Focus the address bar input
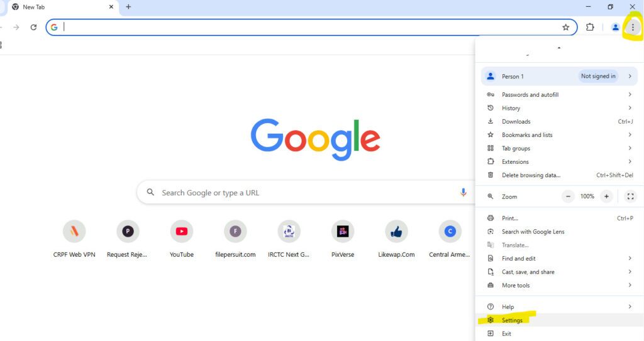Image resolution: width=644 pixels, height=341 pixels. click(310, 27)
